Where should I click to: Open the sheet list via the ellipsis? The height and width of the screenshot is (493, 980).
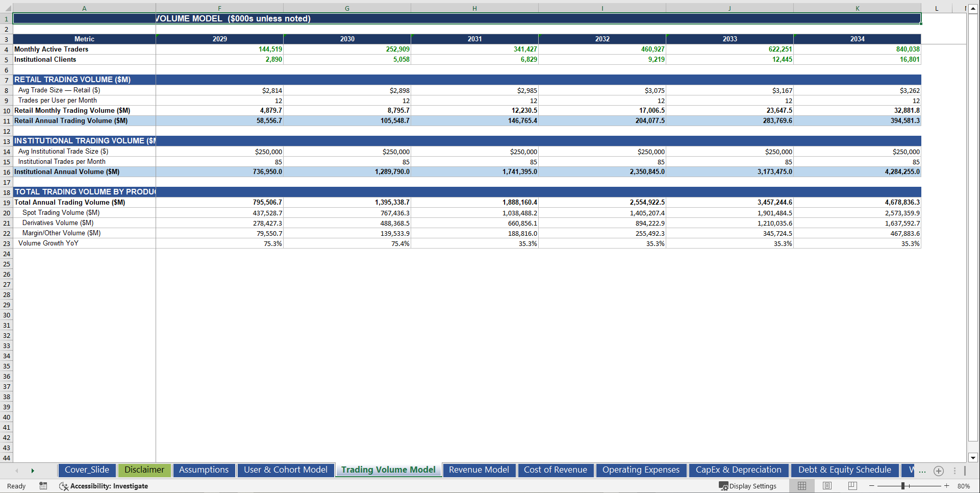click(x=922, y=471)
